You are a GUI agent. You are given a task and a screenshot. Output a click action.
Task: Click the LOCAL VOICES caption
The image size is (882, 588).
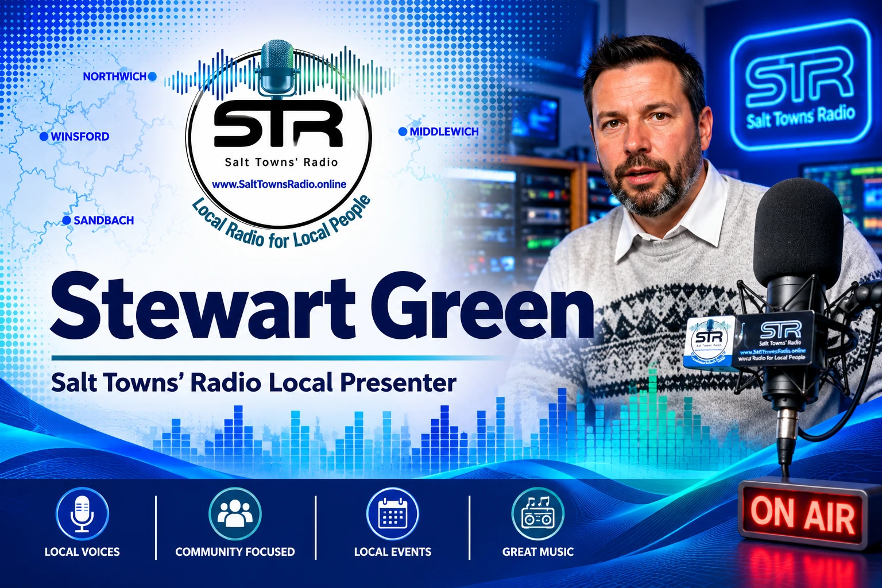coord(82,552)
